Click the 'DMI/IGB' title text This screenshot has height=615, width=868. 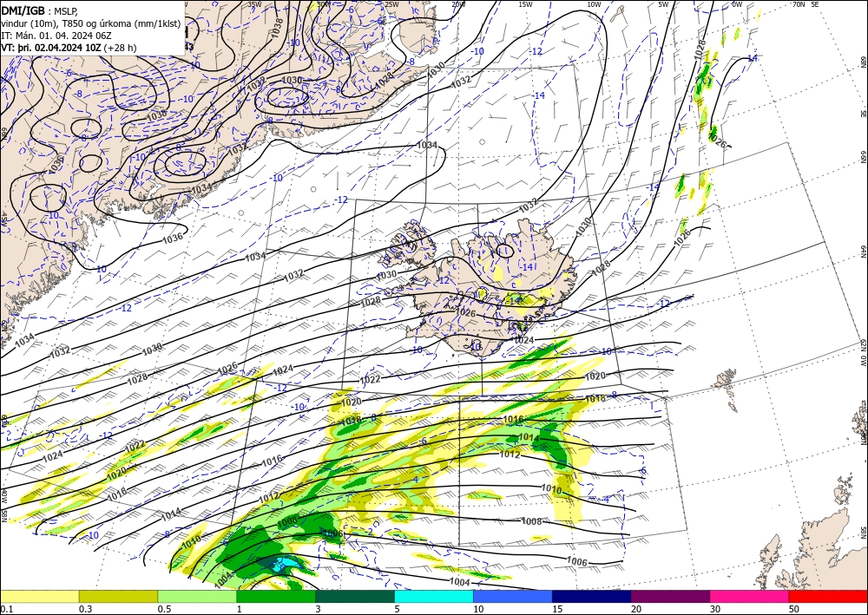[23, 10]
